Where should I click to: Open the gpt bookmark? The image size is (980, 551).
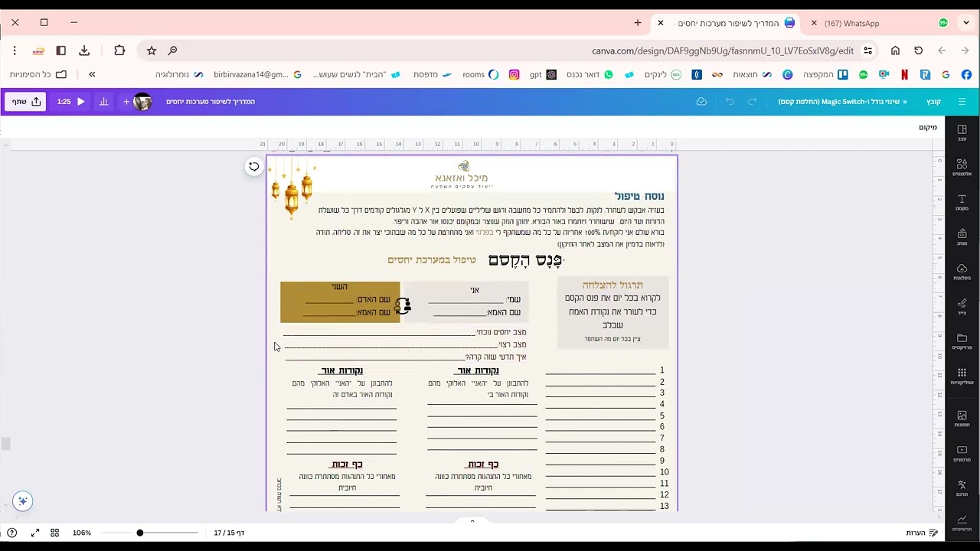[x=543, y=74]
